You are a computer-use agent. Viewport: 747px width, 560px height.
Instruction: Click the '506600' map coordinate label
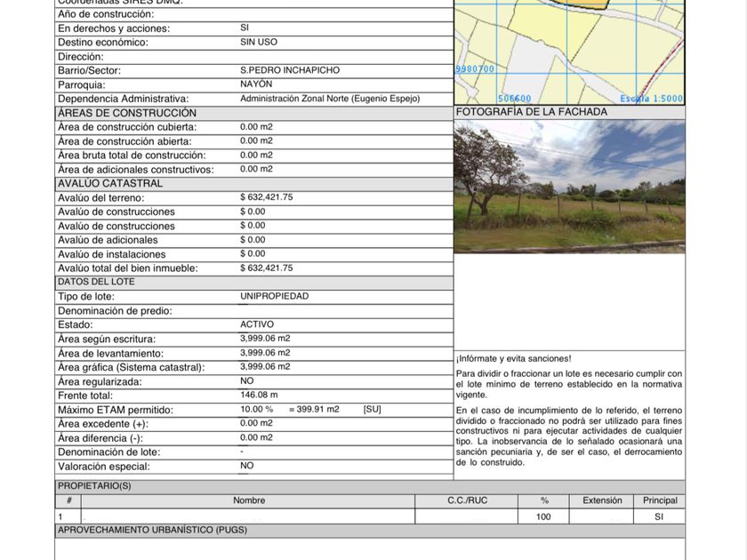[x=515, y=99]
